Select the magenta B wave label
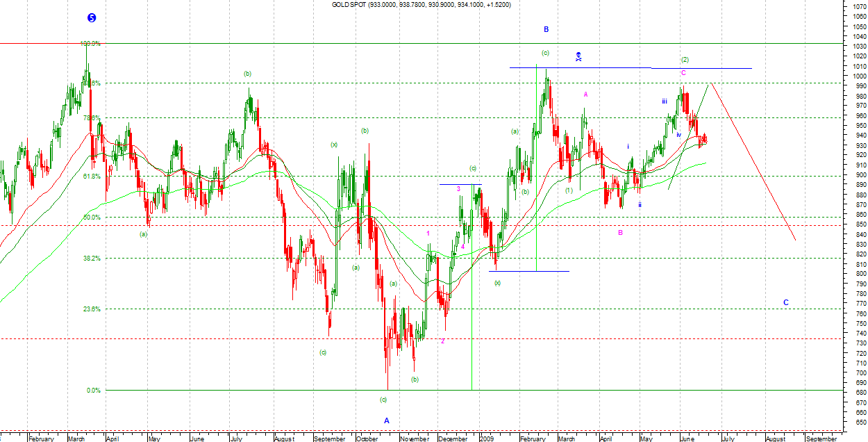 coord(620,232)
